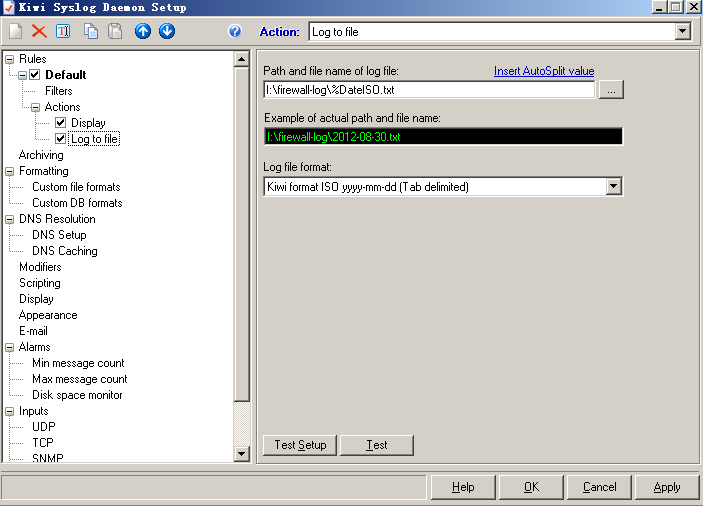Screen dimensions: 703x506
Task: Open the top-level Display settings item
Action: click(x=36, y=299)
